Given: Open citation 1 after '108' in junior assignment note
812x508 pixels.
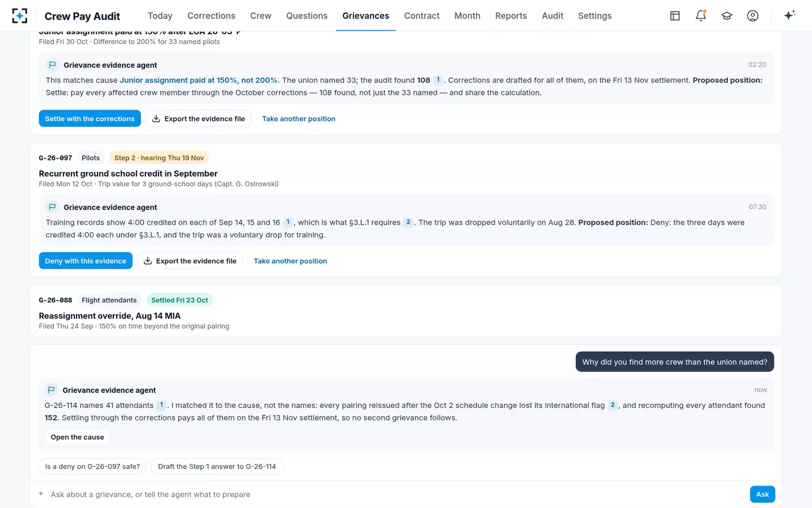Looking at the screenshot, I should [438, 80].
